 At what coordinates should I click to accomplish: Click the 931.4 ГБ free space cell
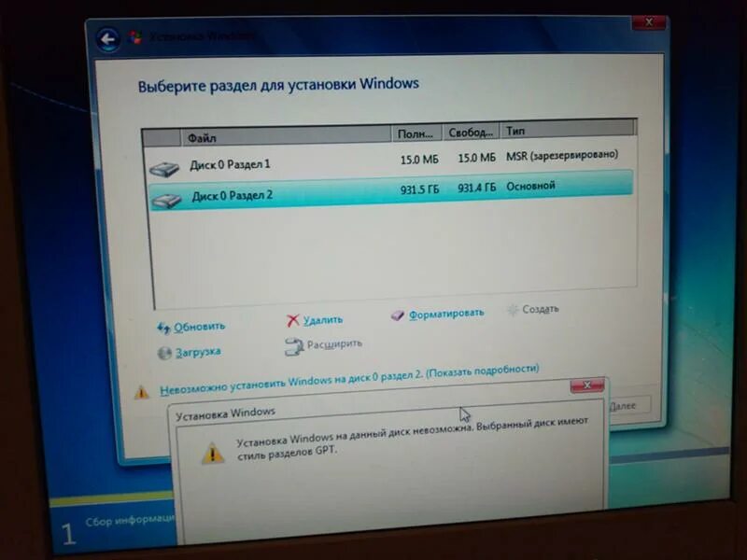[x=476, y=188]
